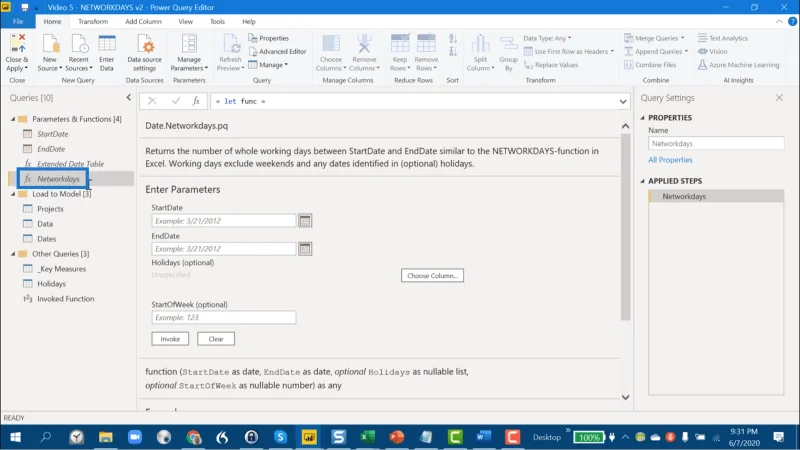Click Split Column icon
The image size is (800, 450).
(481, 43)
